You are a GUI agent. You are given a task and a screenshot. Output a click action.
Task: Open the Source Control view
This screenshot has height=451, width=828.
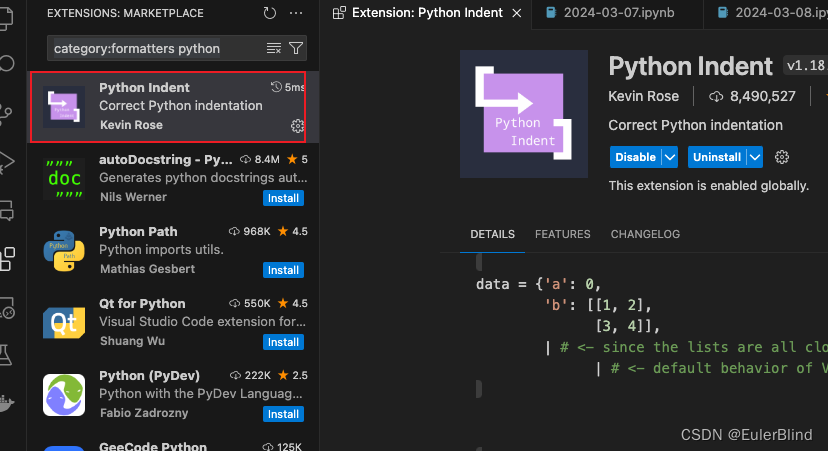click(6, 114)
